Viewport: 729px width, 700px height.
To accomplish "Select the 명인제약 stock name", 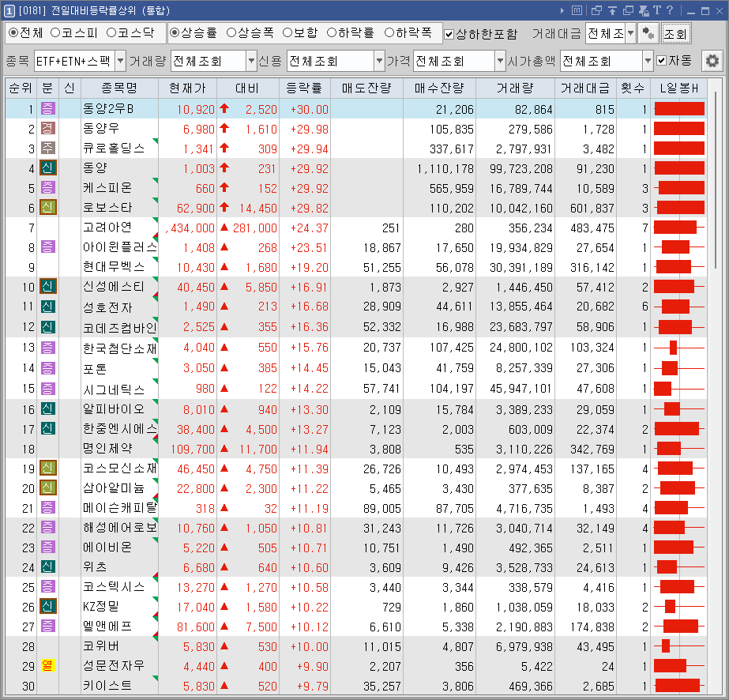I will (107, 449).
